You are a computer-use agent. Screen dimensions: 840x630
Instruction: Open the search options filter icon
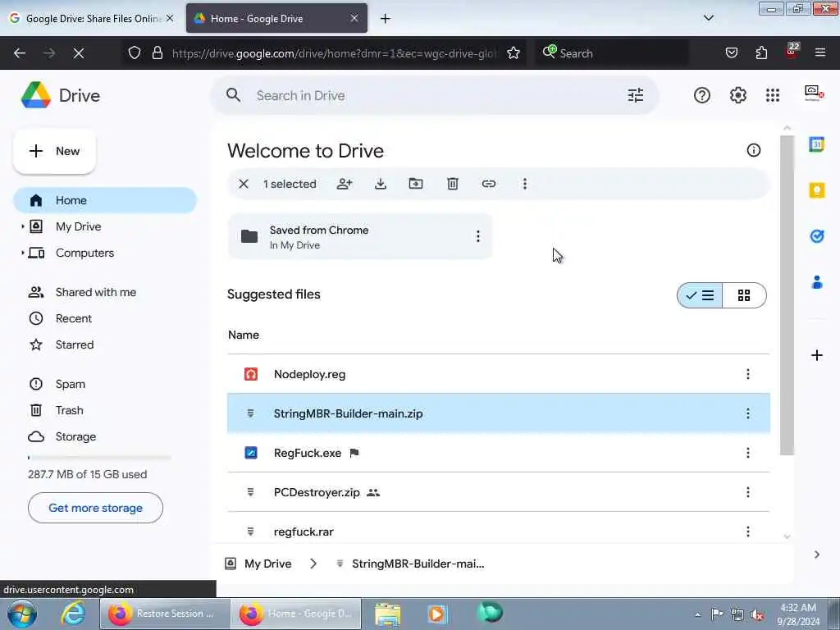[636, 95]
